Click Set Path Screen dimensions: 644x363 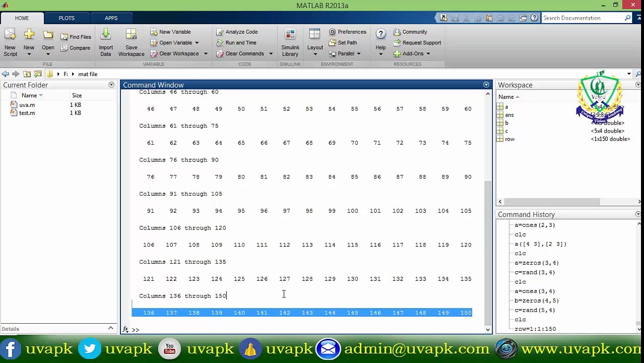click(343, 43)
